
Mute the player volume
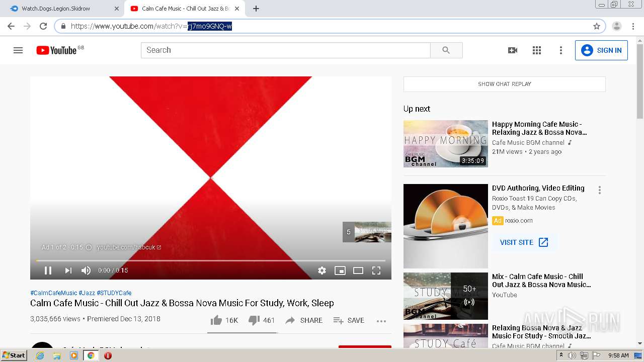coord(86,270)
